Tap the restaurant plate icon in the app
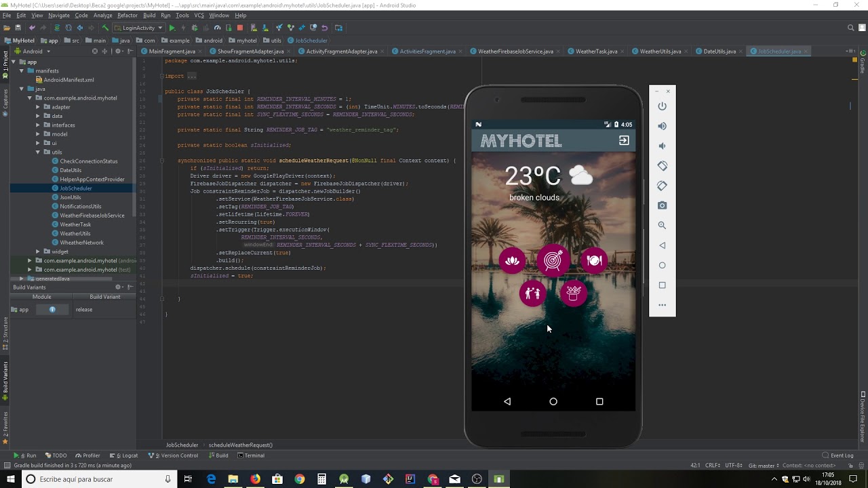The height and width of the screenshot is (488, 868). tap(594, 261)
